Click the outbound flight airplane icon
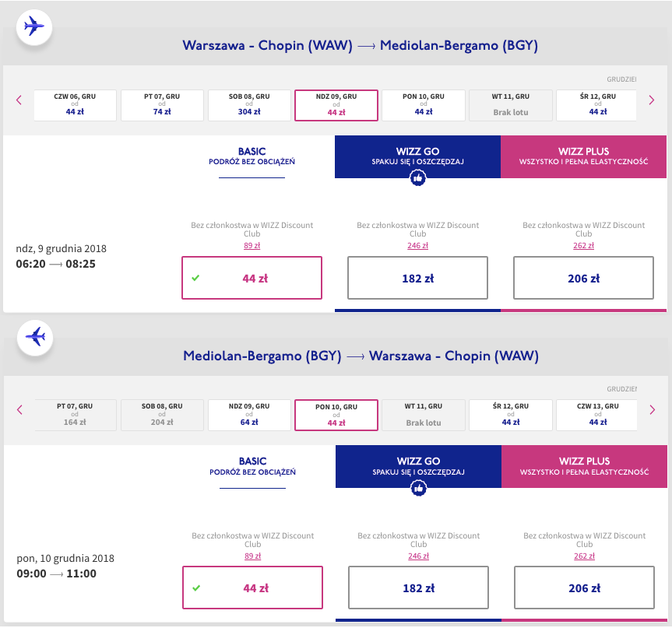 tap(34, 27)
